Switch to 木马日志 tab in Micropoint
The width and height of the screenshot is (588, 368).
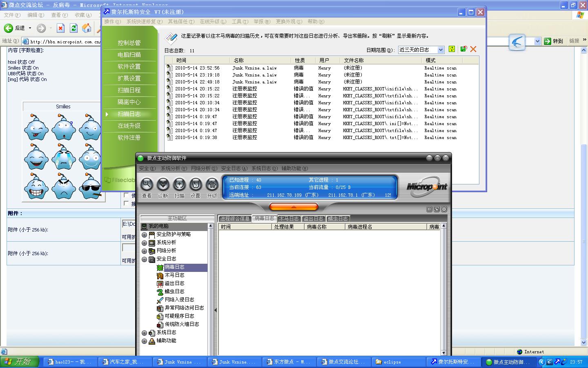click(289, 219)
